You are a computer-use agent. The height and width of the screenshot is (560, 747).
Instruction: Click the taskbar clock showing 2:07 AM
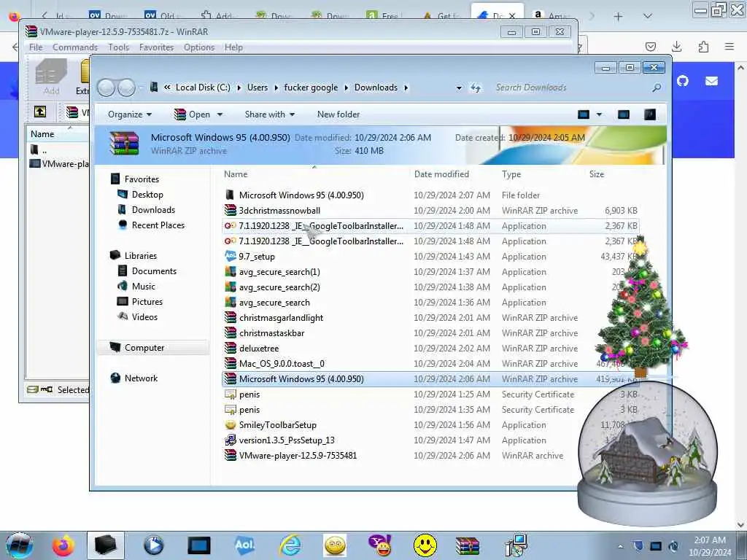click(x=710, y=545)
